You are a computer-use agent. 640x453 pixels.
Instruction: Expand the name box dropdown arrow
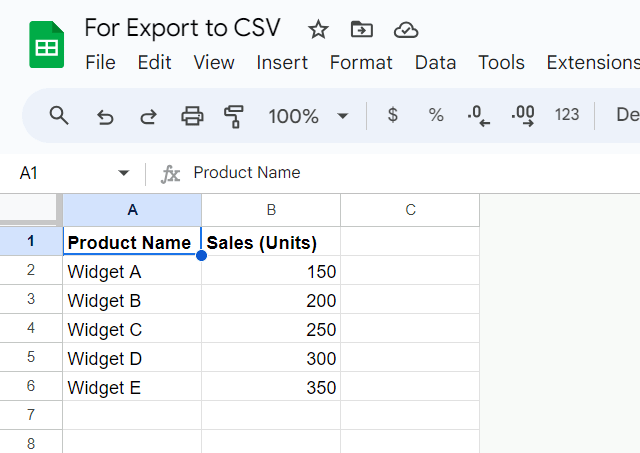pos(124,173)
